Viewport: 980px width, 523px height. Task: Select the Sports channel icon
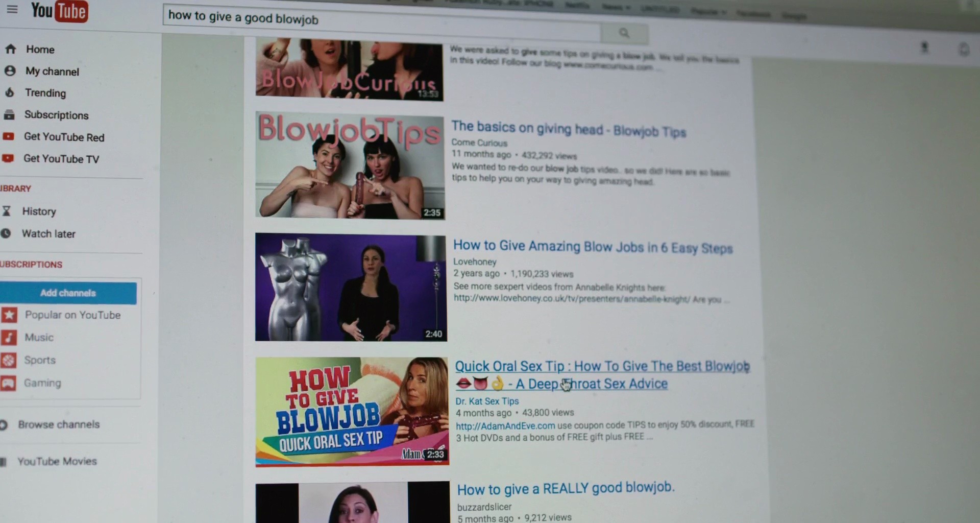[9, 360]
